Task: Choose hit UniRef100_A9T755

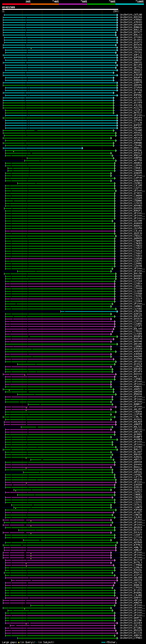Action: (131, 161)
